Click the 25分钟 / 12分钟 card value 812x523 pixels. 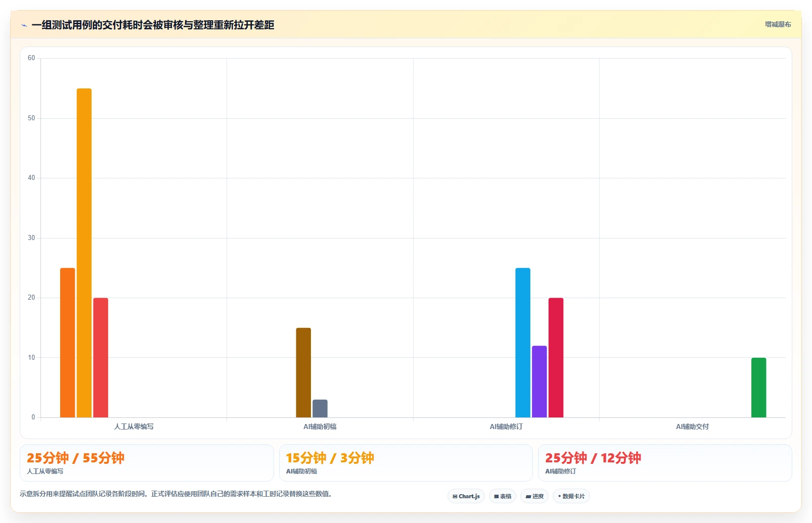click(x=593, y=458)
